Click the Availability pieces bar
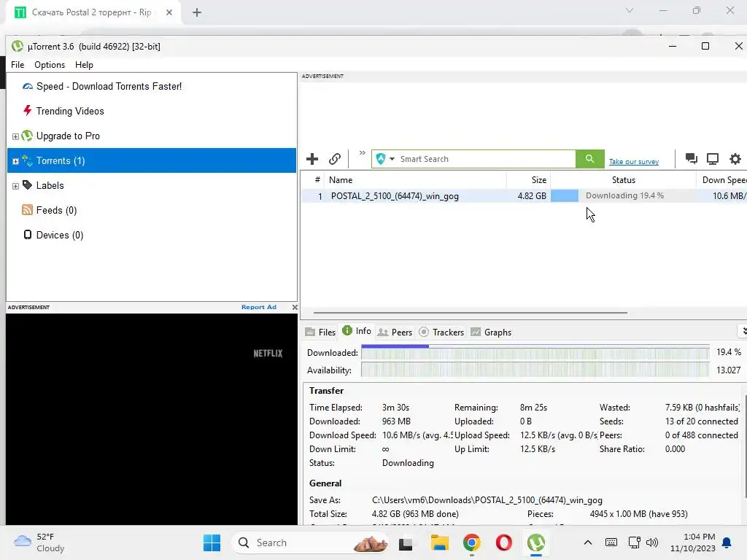Image resolution: width=747 pixels, height=560 pixels. click(535, 370)
